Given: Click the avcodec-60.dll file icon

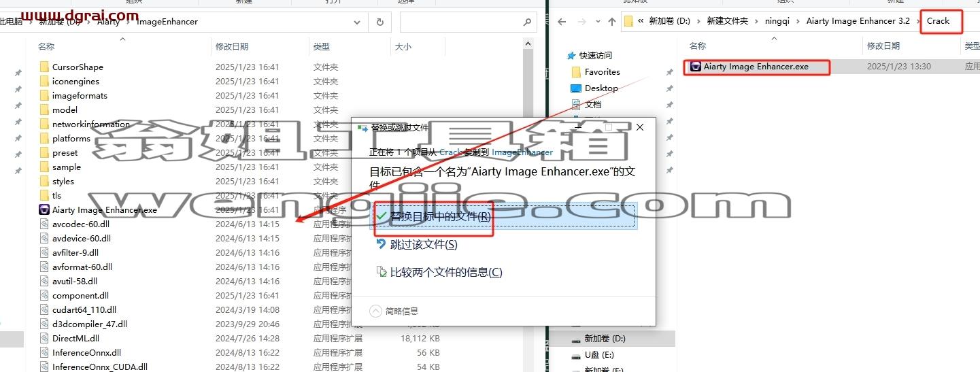Looking at the screenshot, I should coord(44,224).
